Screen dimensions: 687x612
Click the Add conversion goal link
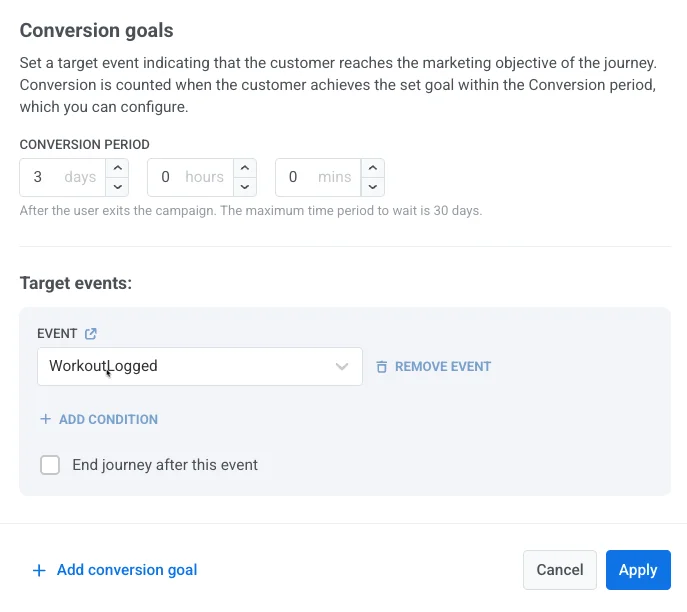126,570
